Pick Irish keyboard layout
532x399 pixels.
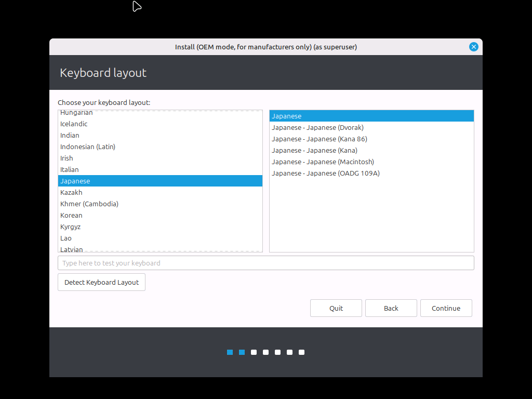tap(66, 158)
